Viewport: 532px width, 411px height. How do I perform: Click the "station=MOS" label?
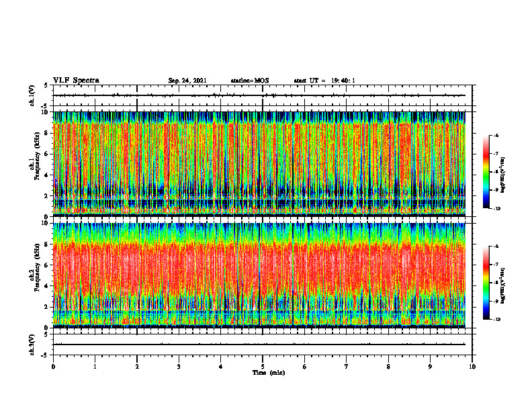pyautogui.click(x=250, y=81)
